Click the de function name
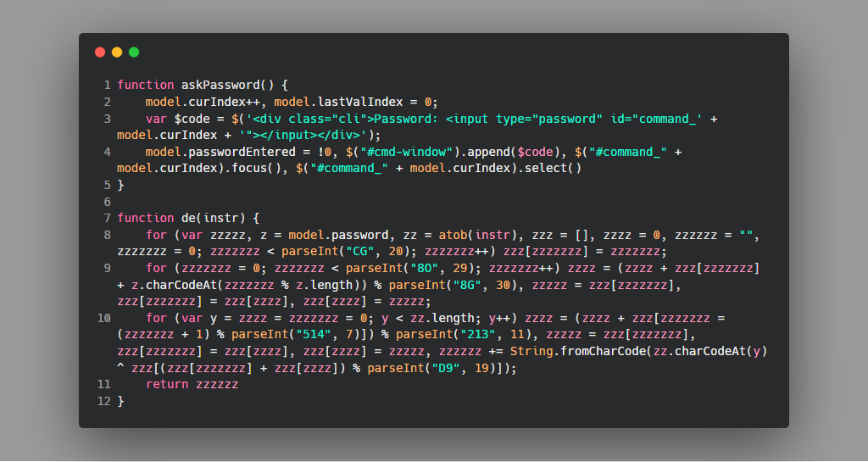 188,218
